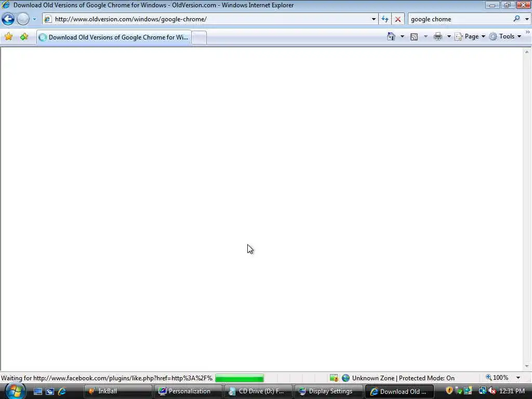Click yellow security alert tray icon
The image size is (532, 399).
(x=449, y=391)
